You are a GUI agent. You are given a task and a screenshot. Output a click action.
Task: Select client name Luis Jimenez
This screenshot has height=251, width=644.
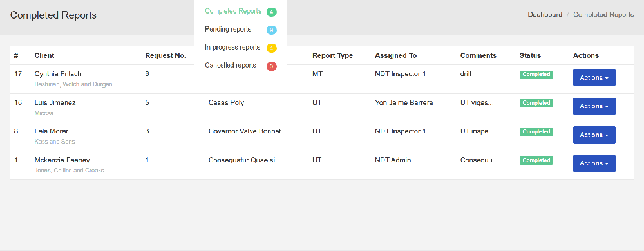(x=55, y=103)
